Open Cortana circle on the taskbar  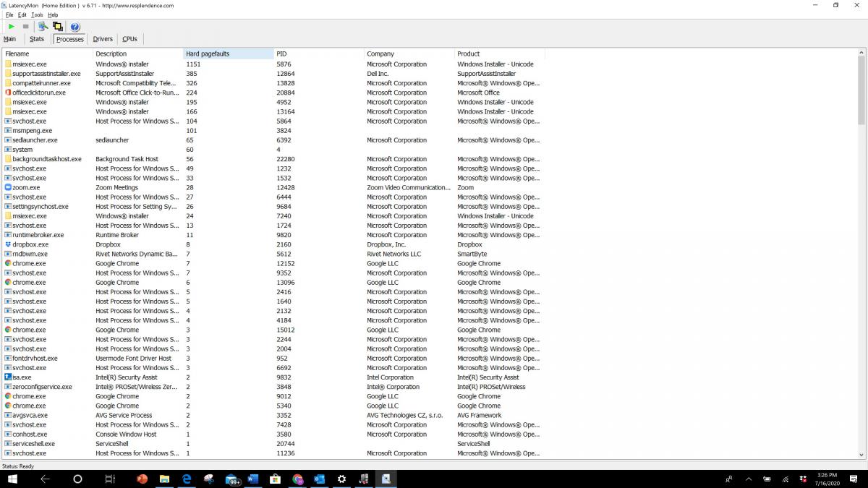(x=77, y=479)
